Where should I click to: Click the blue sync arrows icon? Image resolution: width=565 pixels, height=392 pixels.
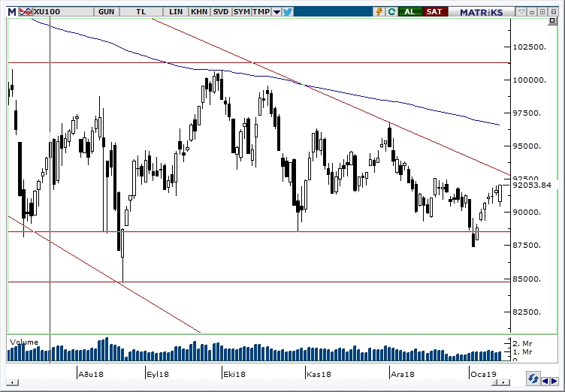point(533,379)
